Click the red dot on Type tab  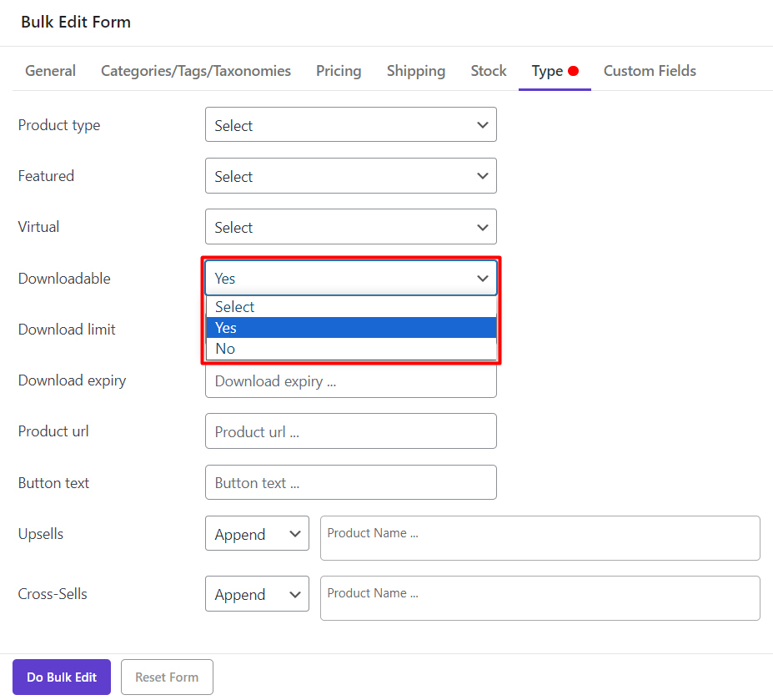(574, 71)
